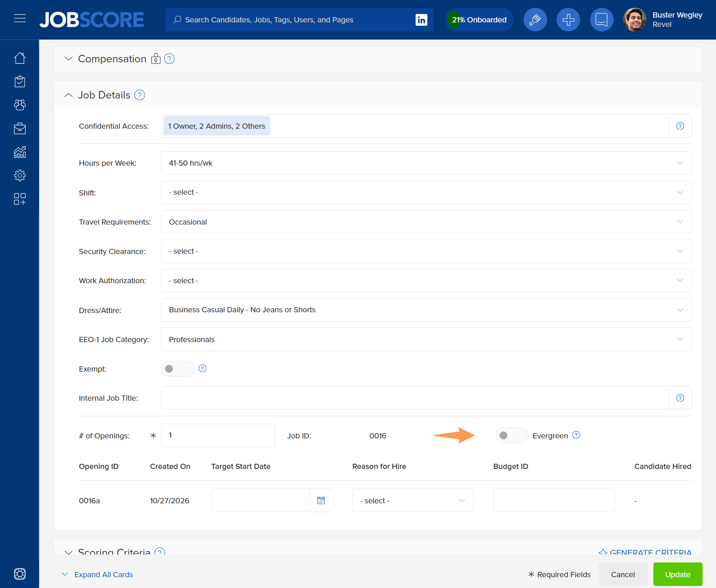Open the candidates people sidebar icon
Image resolution: width=716 pixels, height=588 pixels.
pos(20,105)
